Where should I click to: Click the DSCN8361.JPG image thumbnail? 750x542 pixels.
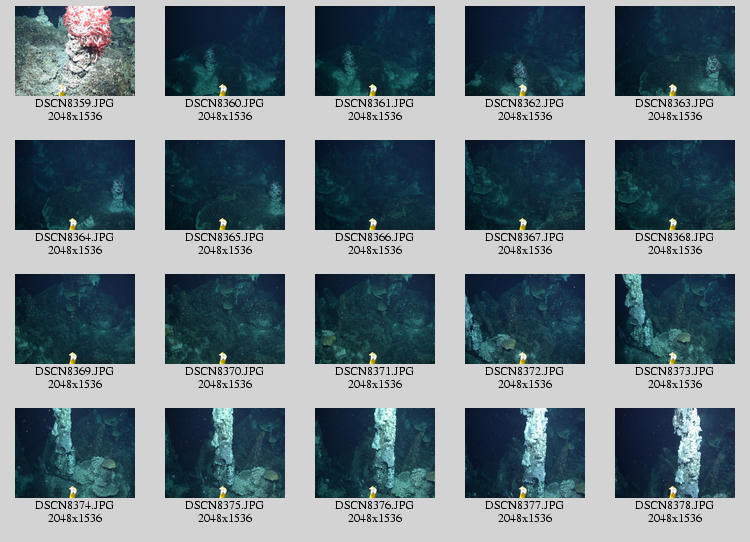pyautogui.click(x=375, y=51)
